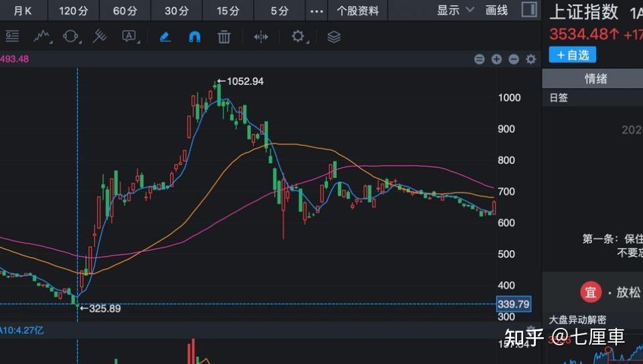Screen dimensions: 643x364
Task: Expand the 显示 display dropdown
Action: pos(455,10)
